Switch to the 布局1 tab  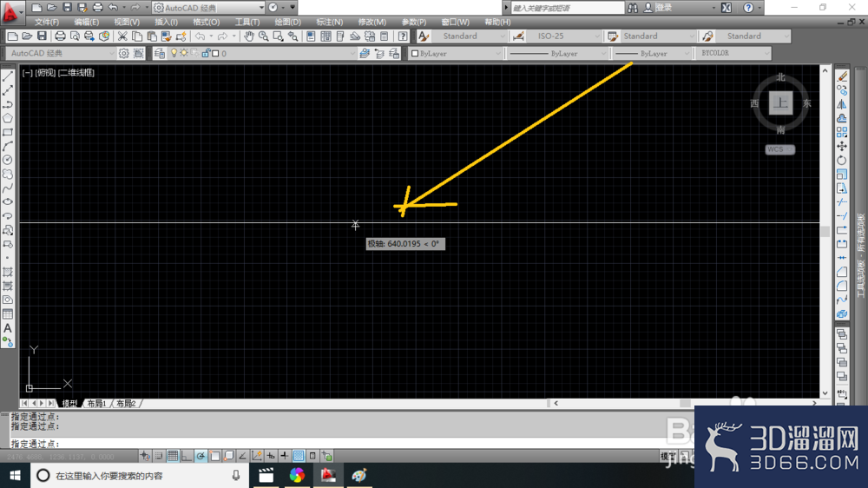pos(96,403)
